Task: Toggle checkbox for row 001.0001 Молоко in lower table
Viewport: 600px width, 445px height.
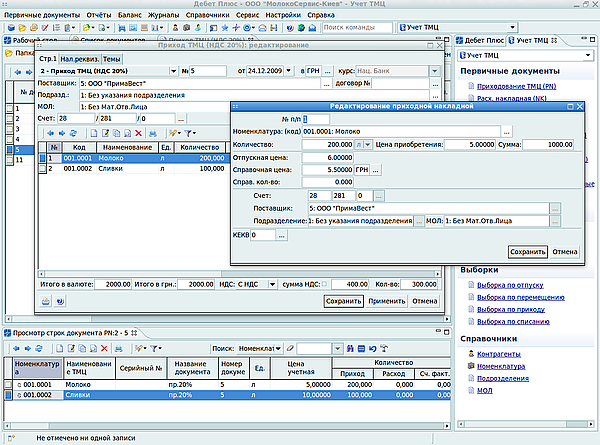Action: (x=10, y=384)
